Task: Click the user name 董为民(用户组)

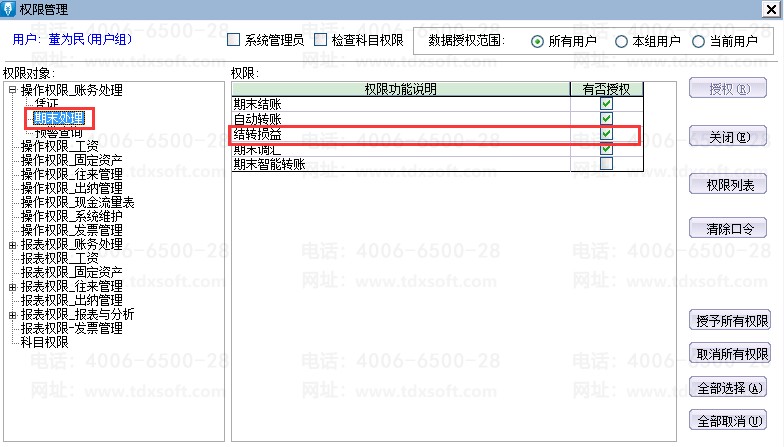Action: 90,39
